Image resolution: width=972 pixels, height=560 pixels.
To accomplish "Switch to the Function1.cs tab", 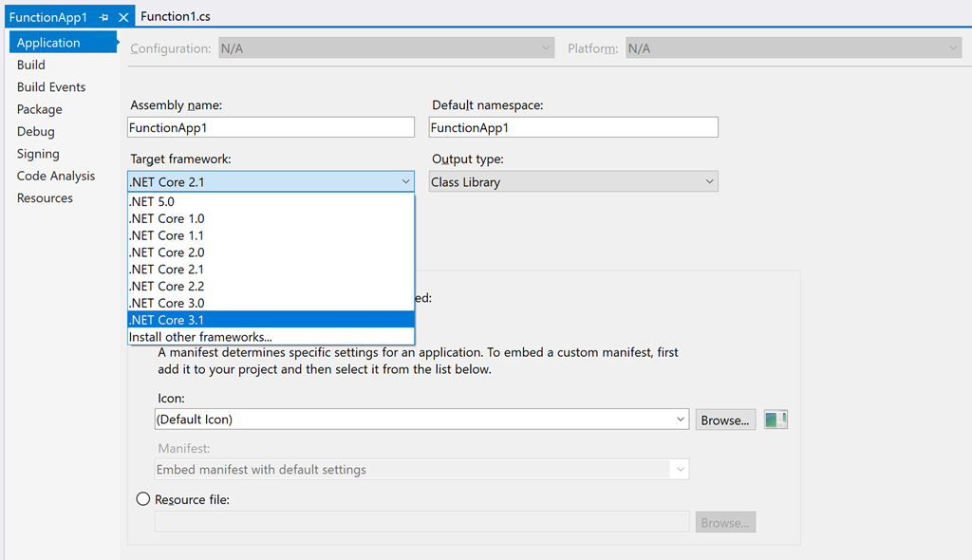I will click(x=176, y=17).
